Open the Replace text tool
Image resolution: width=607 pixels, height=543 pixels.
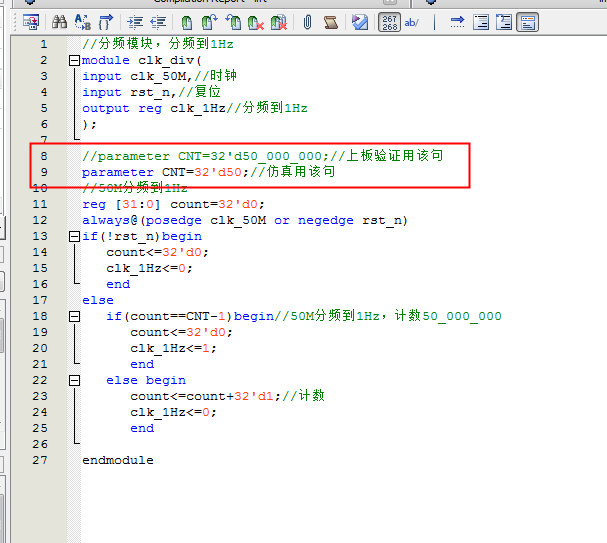coord(82,22)
